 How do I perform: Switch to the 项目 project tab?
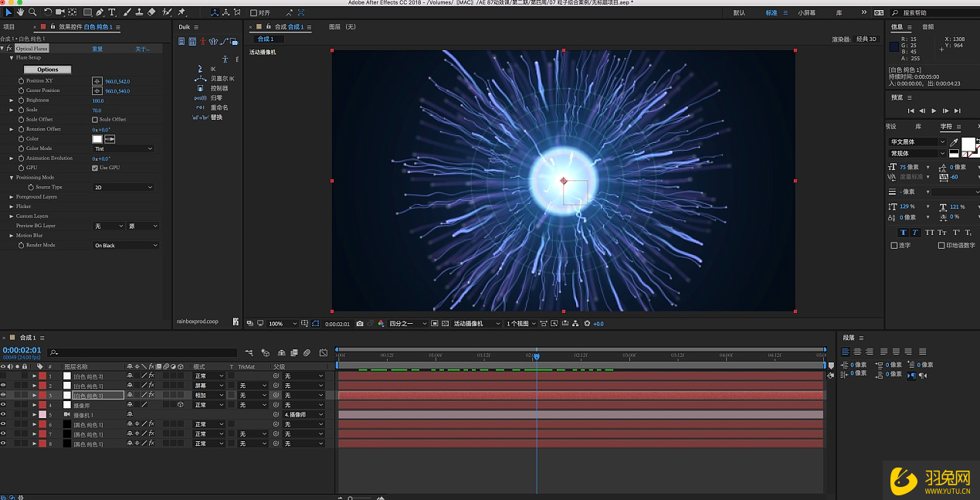(9, 27)
